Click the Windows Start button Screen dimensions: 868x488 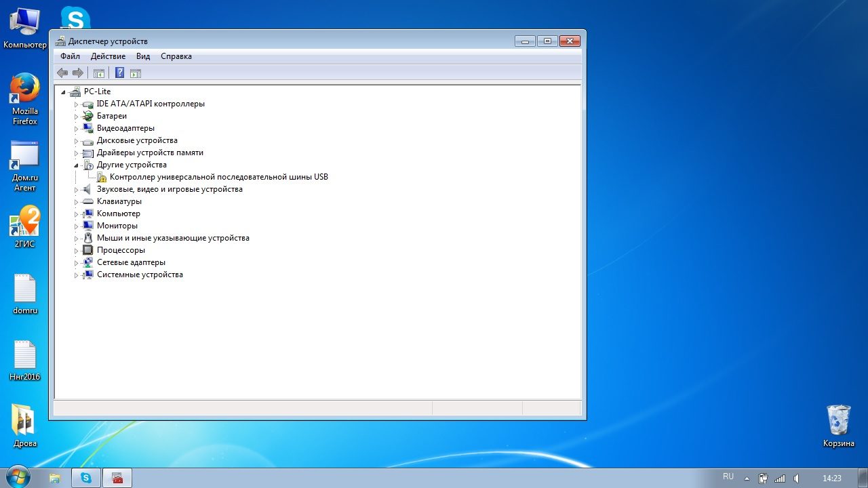(18, 477)
